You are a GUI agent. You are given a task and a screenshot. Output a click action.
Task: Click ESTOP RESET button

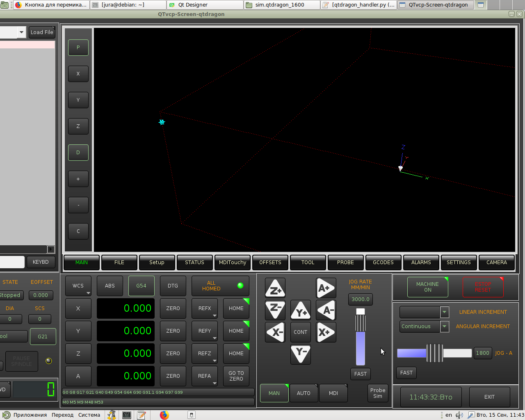[483, 287]
